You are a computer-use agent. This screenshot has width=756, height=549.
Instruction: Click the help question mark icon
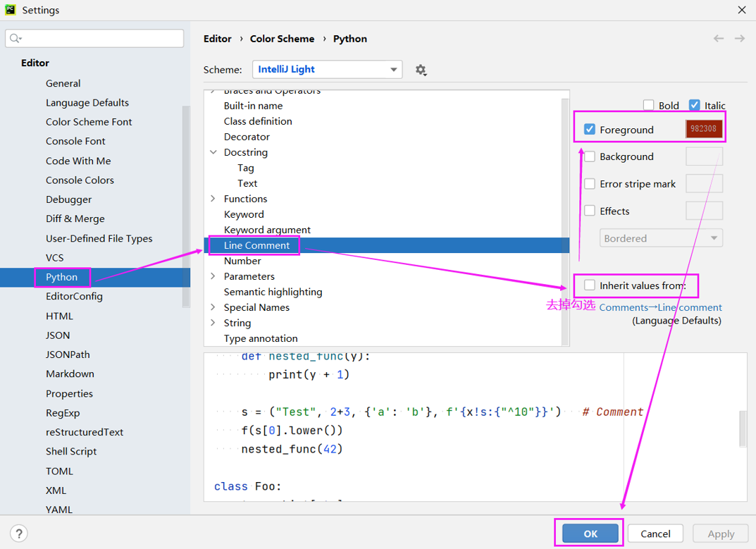click(19, 533)
